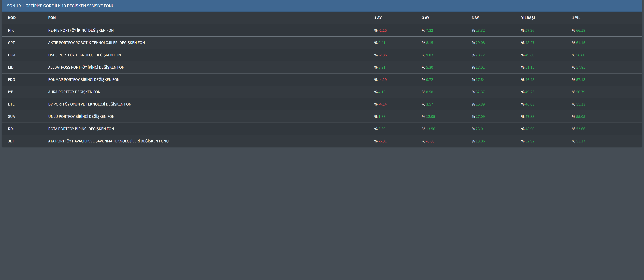Sort by the 3 AY column header
This screenshot has height=280, width=644.
tap(425, 18)
